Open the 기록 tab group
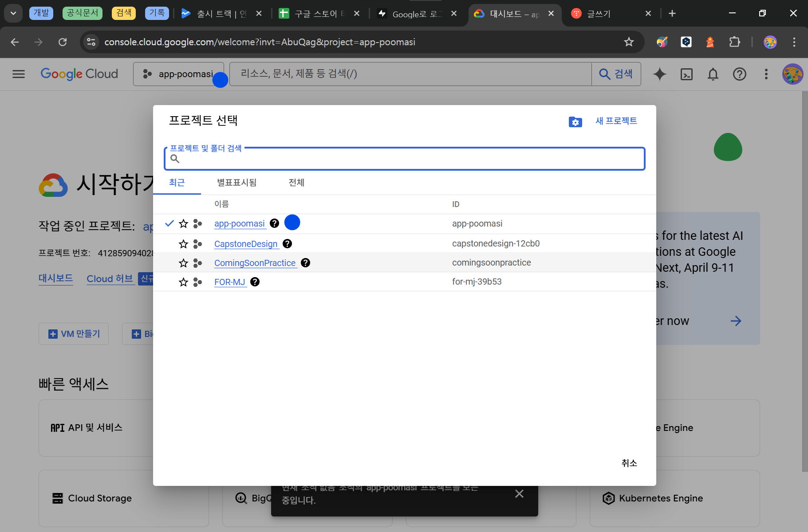808x532 pixels. pyautogui.click(x=157, y=13)
